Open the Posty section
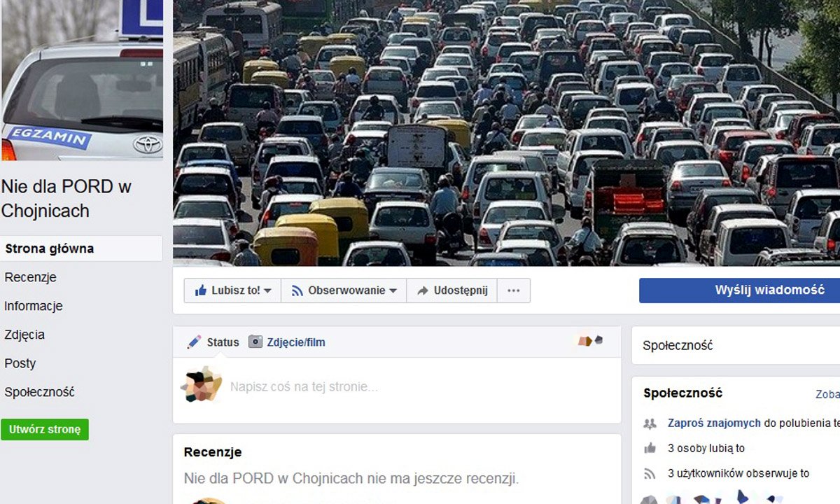The height and width of the screenshot is (504, 840). click(x=20, y=363)
